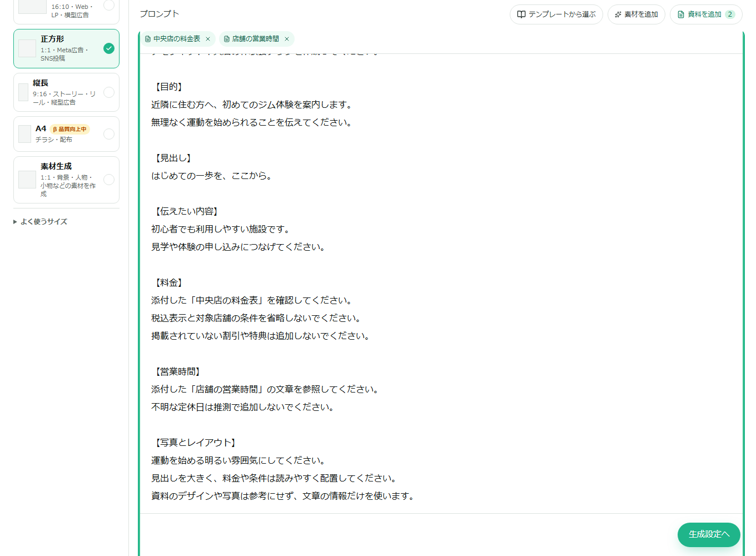Click the プロンプト heading
The image size is (756, 556).
pyautogui.click(x=160, y=14)
